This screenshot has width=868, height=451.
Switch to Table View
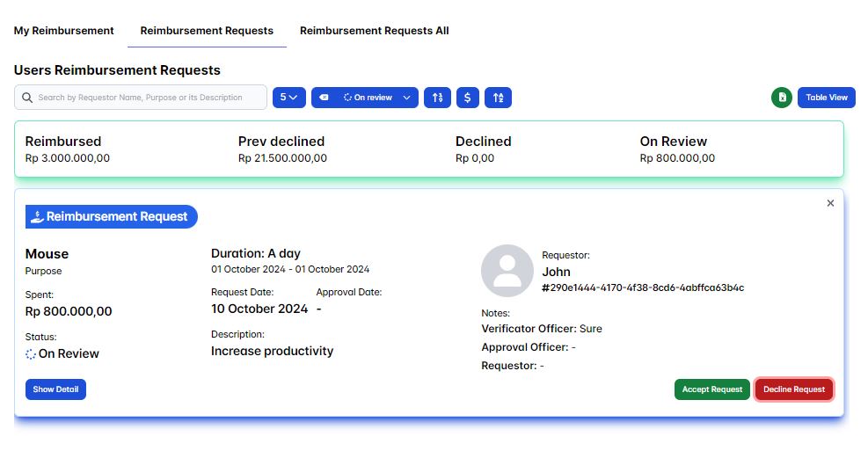tap(827, 98)
